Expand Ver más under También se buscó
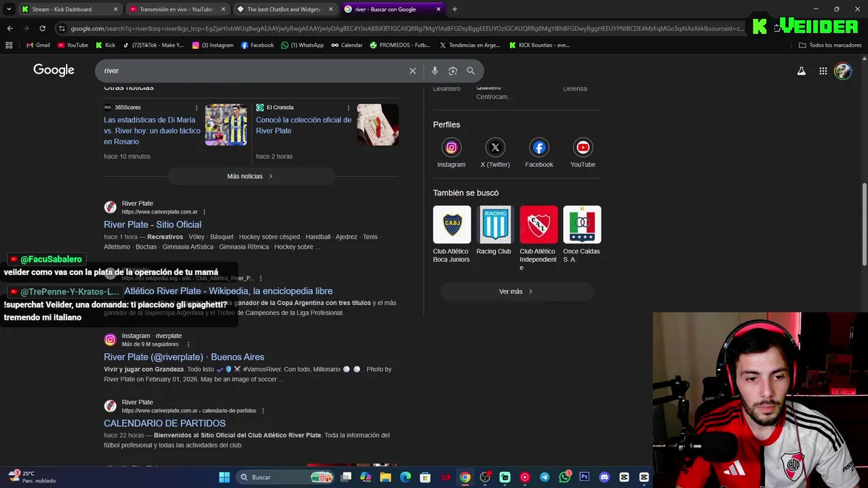 516,291
